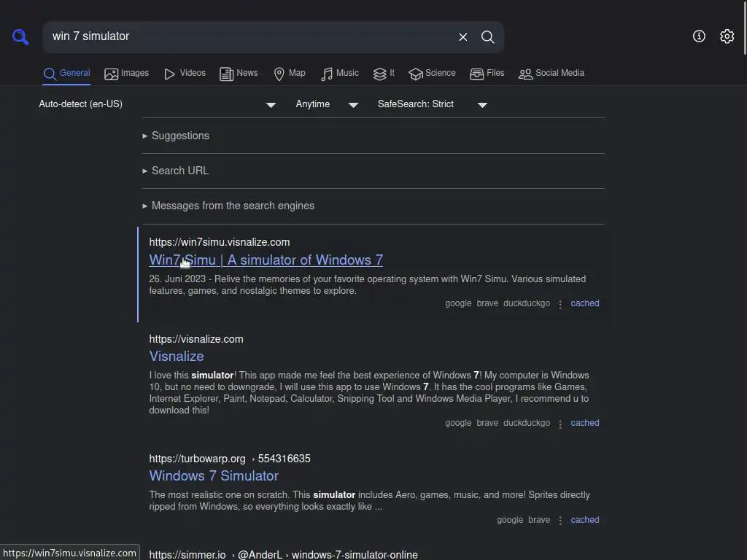This screenshot has width=747, height=560.
Task: Click the page vertical scrollbar
Action: [x=745, y=28]
